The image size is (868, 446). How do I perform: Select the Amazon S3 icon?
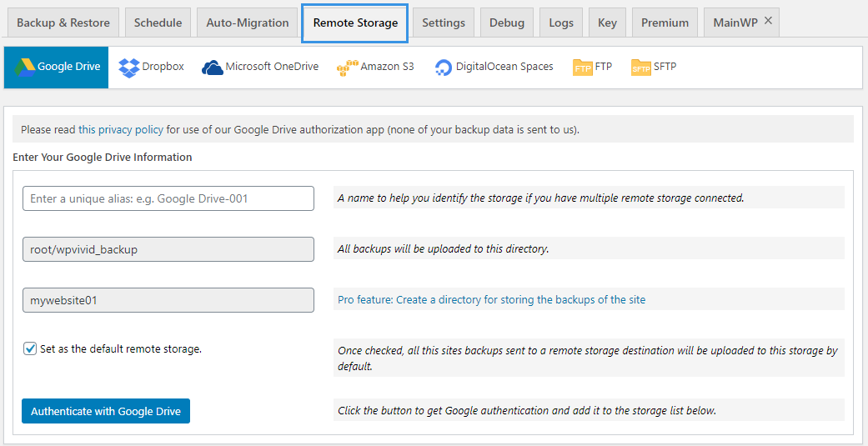pyautogui.click(x=347, y=68)
